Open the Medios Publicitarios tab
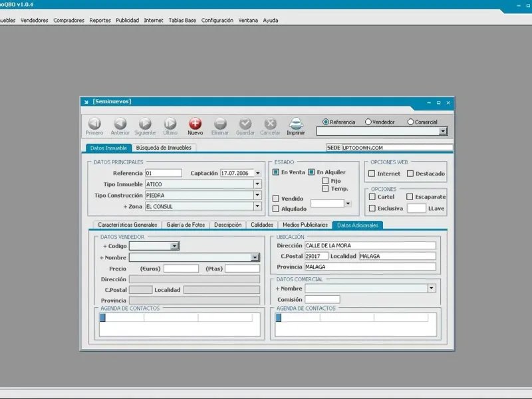 (305, 225)
